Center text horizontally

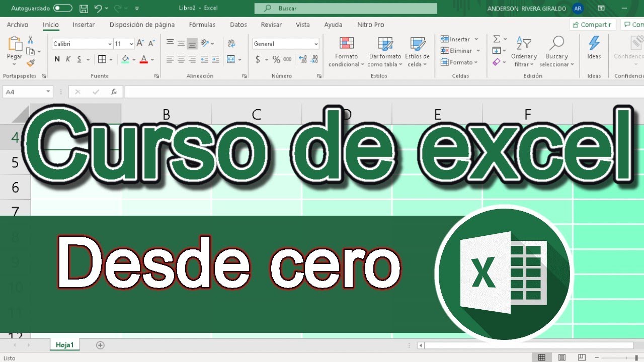click(x=181, y=59)
